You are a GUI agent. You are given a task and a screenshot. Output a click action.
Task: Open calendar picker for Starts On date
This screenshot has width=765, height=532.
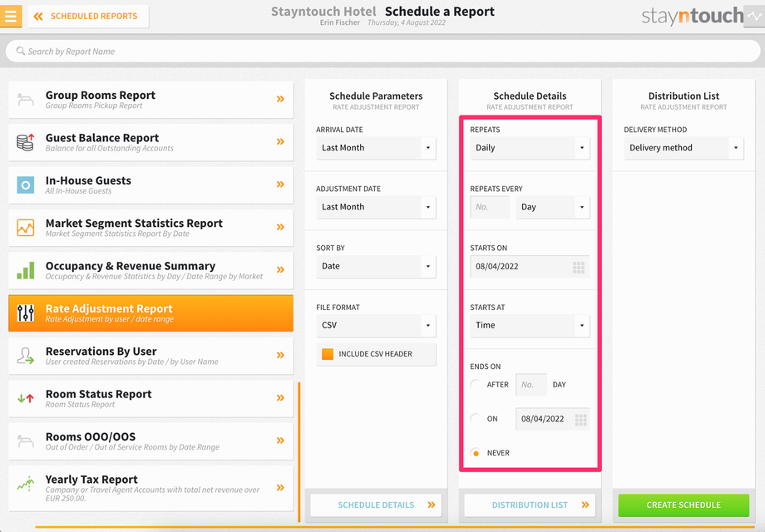point(579,267)
